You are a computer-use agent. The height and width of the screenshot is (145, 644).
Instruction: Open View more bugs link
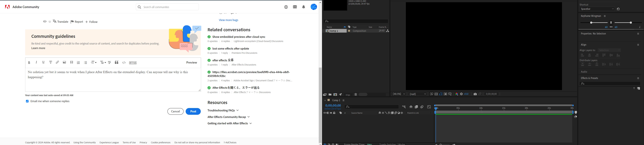pyautogui.click(x=228, y=20)
